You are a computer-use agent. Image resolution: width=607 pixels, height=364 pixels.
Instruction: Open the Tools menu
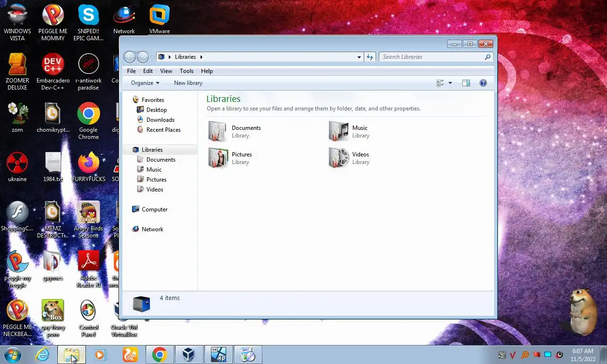186,71
